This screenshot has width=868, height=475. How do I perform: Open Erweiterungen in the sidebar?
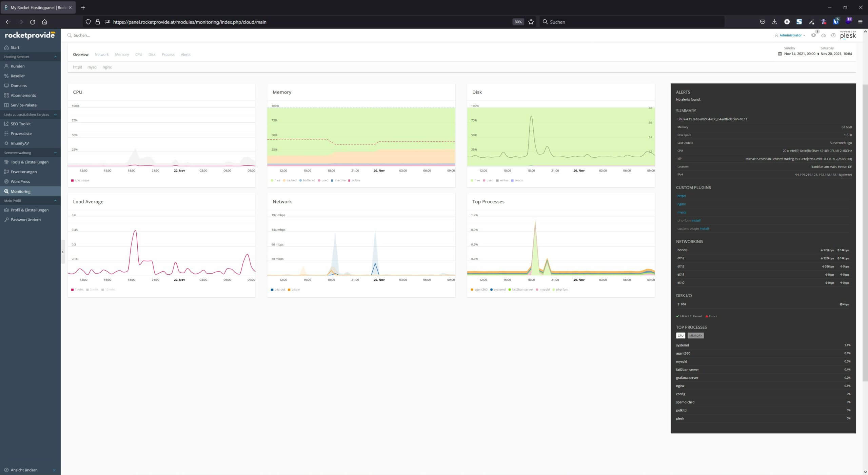click(24, 172)
